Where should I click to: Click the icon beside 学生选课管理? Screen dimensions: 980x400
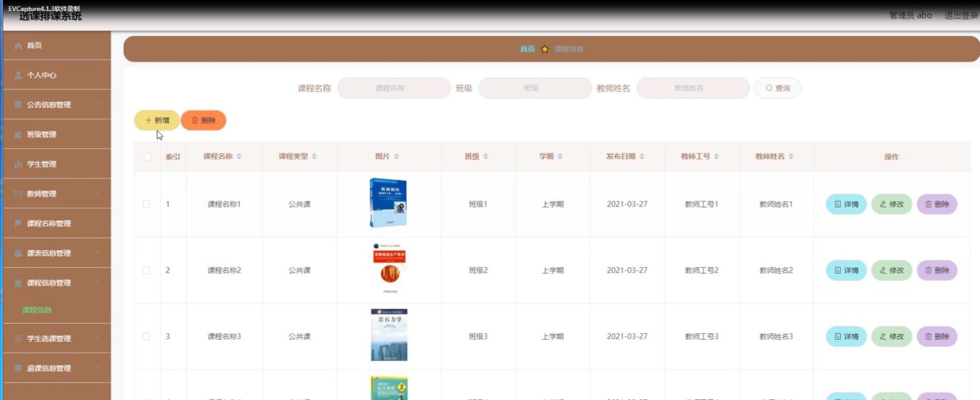18,339
